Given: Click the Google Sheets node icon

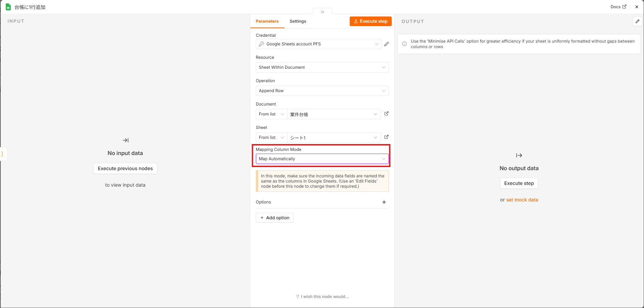Looking at the screenshot, I should [x=8, y=7].
